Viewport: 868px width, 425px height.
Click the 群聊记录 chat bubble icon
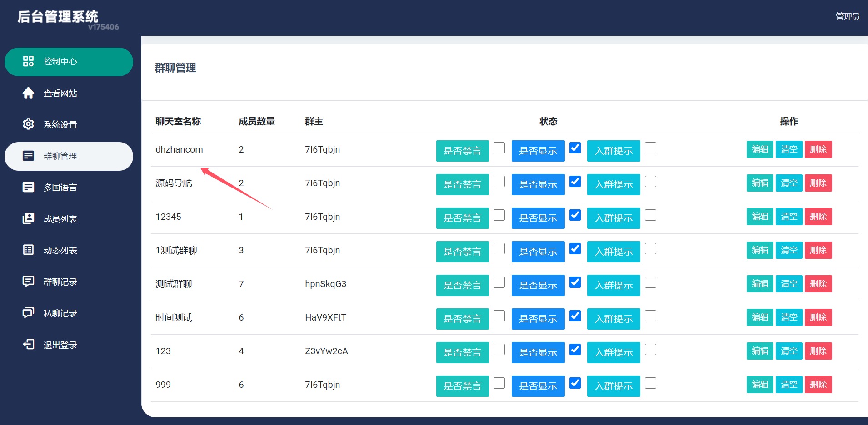pos(28,282)
